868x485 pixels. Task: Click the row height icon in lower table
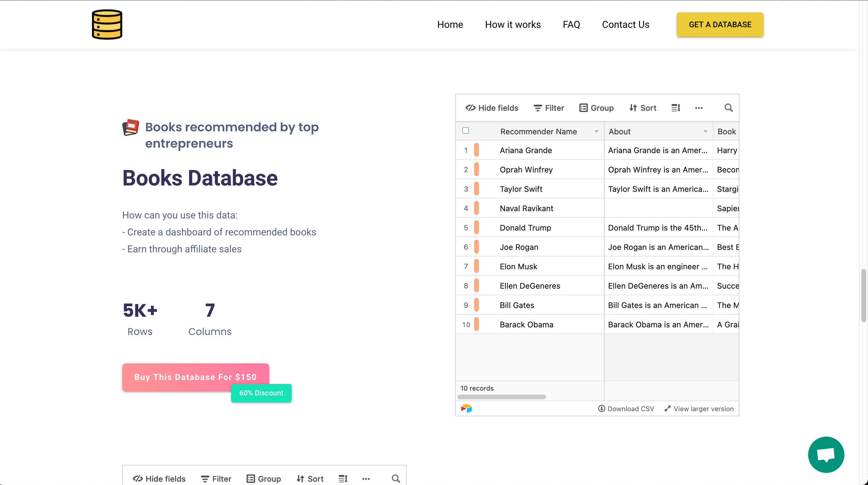click(x=343, y=479)
